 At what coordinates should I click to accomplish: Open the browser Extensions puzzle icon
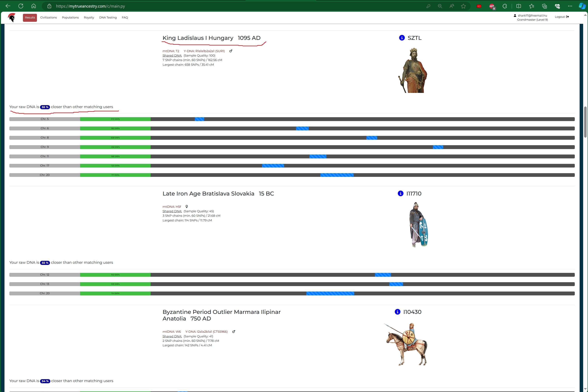(x=505, y=6)
